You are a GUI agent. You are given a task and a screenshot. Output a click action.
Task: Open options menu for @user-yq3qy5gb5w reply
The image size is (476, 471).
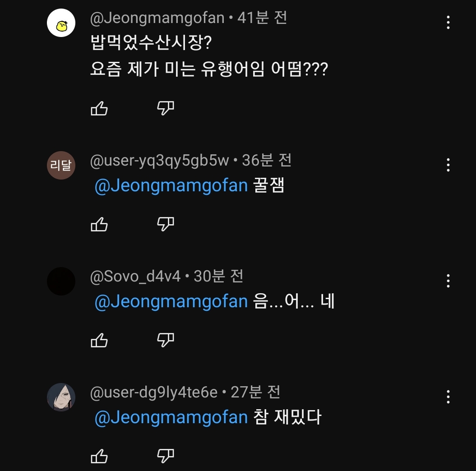tap(448, 165)
